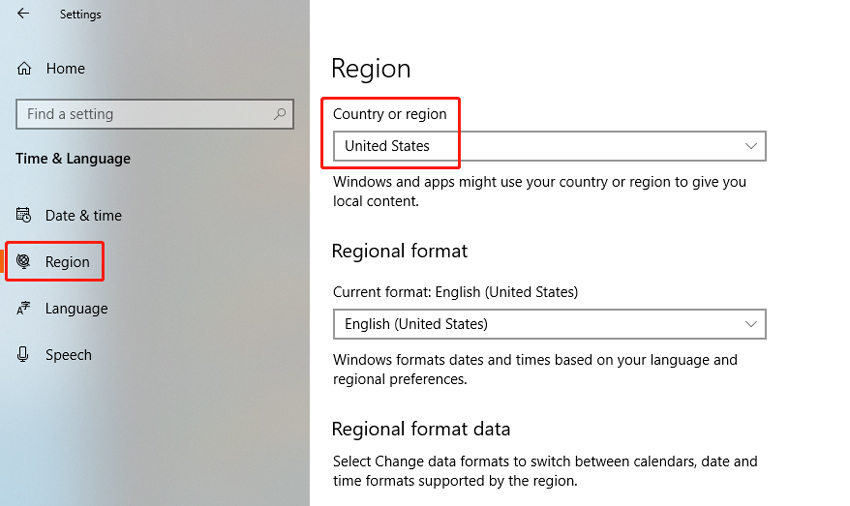Click the Settings window title

click(x=80, y=14)
